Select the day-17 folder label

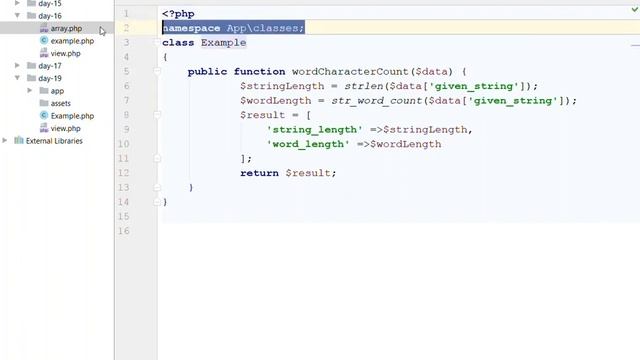[50, 66]
